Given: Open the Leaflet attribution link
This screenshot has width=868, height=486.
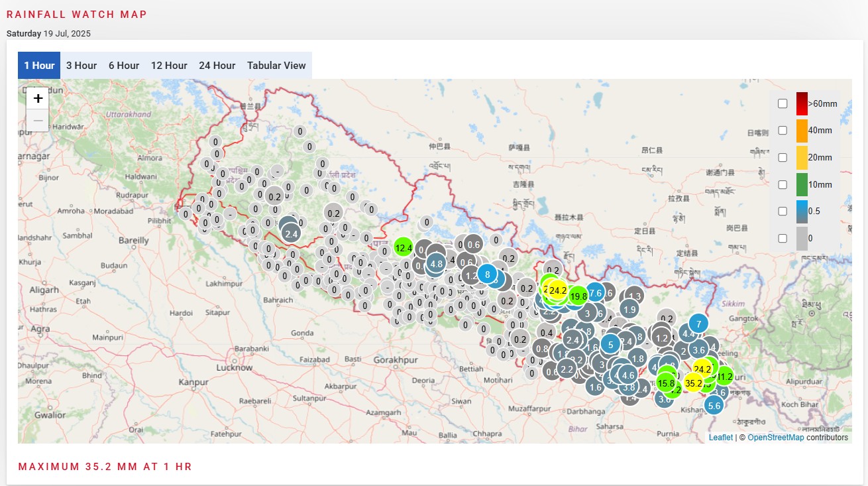Looking at the screenshot, I should 720,438.
